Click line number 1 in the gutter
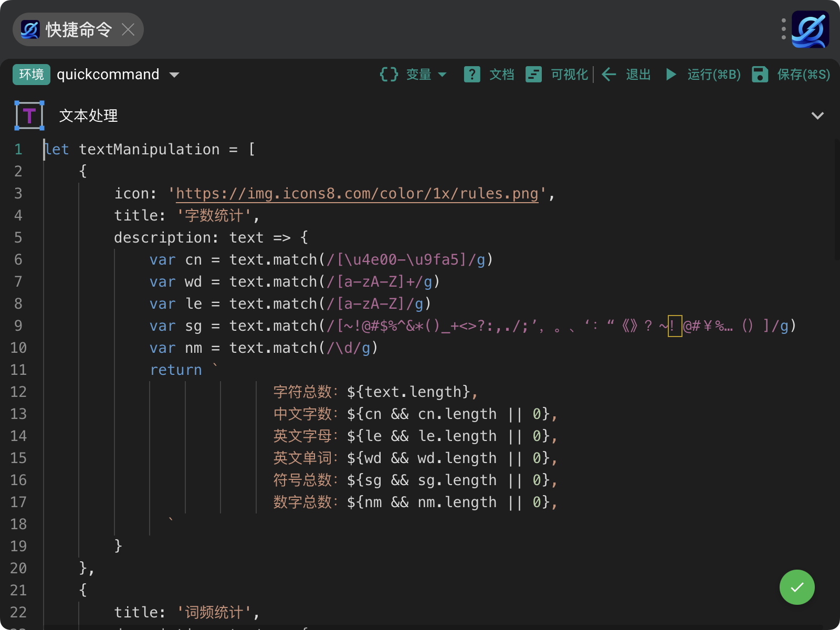This screenshot has height=630, width=840. [18, 150]
